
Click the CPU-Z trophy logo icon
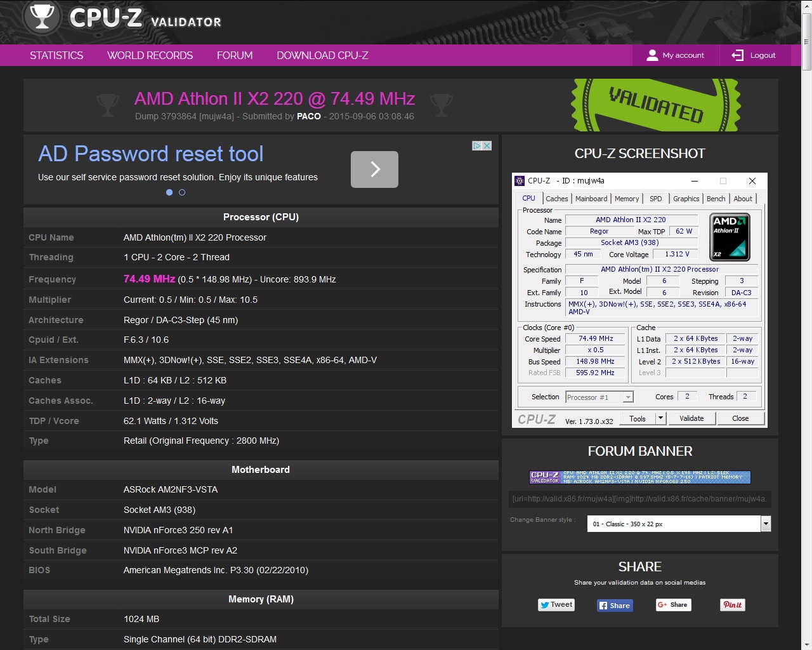42,17
